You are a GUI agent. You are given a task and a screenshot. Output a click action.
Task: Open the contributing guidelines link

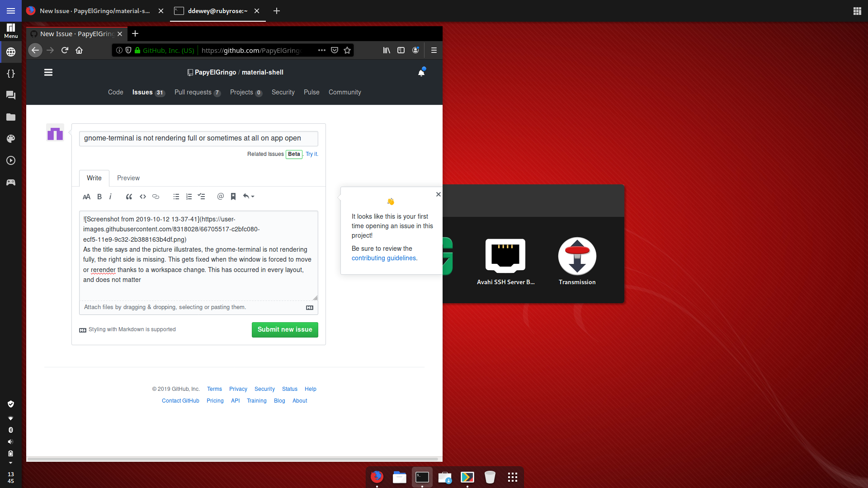[384, 258]
